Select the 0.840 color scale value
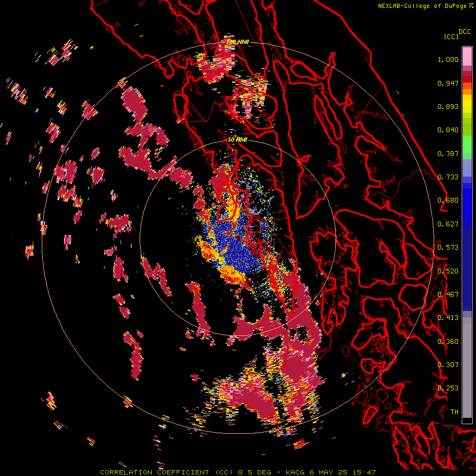Image resolution: width=476 pixels, height=476 pixels. click(448, 130)
